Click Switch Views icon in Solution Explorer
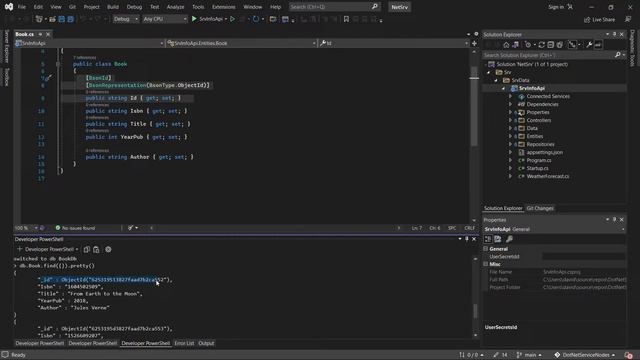The height and width of the screenshot is (360, 640). (x=516, y=45)
